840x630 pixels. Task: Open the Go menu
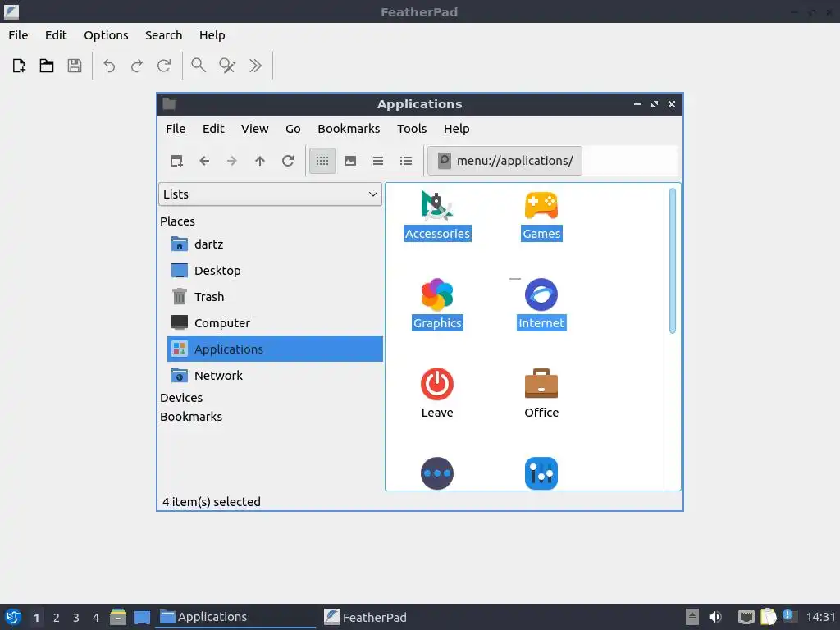[x=293, y=129]
